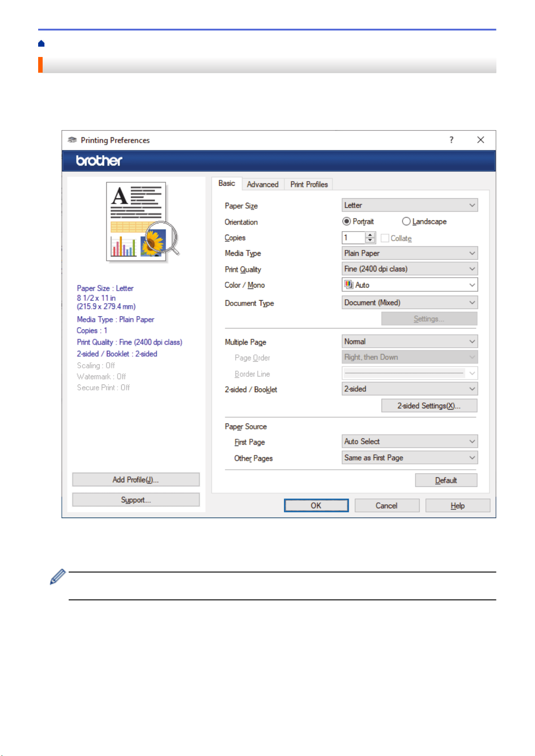Open the Media Type dropdown
The image size is (535, 756).
click(x=410, y=253)
